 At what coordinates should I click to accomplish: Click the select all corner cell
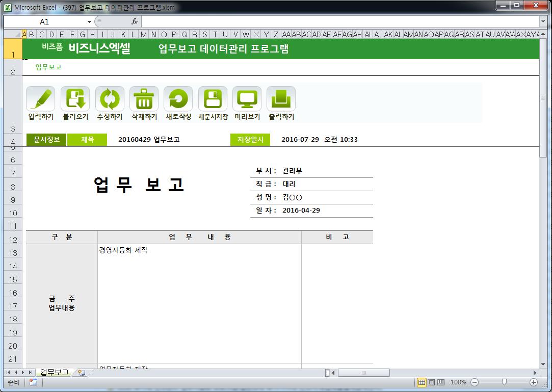click(x=13, y=34)
